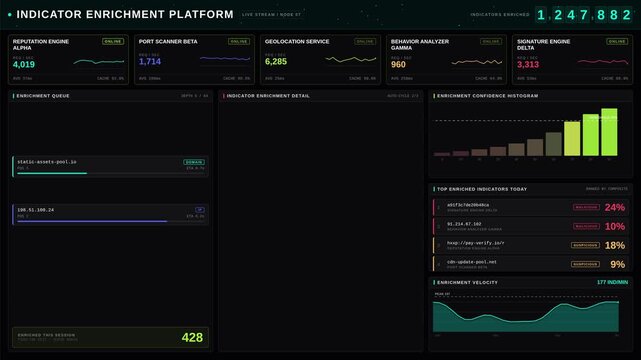Click suspicious badge beside 9%
This screenshot has height=360, width=641.
click(585, 264)
